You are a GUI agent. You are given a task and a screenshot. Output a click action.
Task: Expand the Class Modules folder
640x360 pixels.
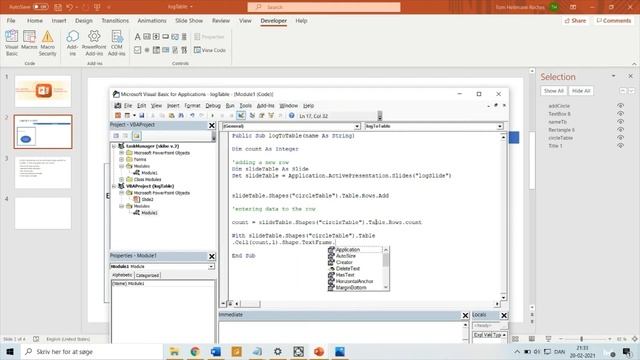coord(122,179)
